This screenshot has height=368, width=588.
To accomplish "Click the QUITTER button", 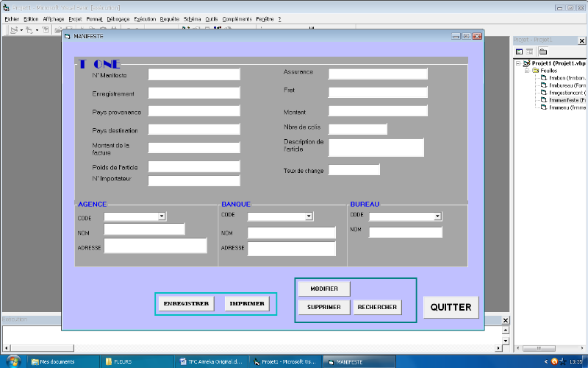I will click(451, 307).
